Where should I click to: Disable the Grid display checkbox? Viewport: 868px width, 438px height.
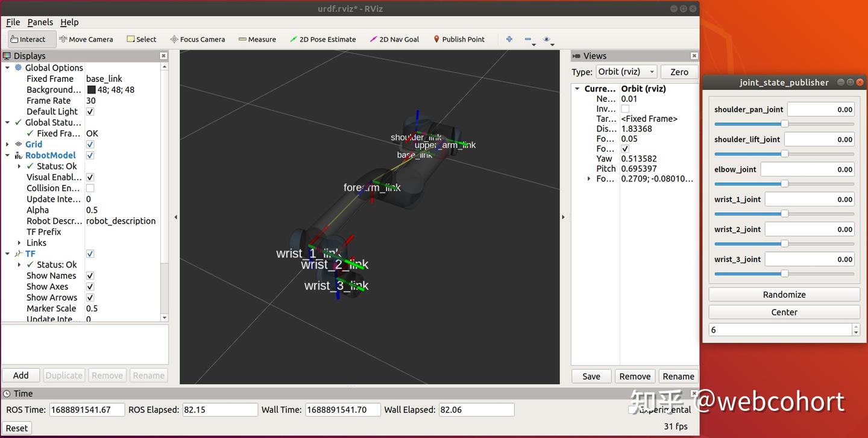(90, 145)
